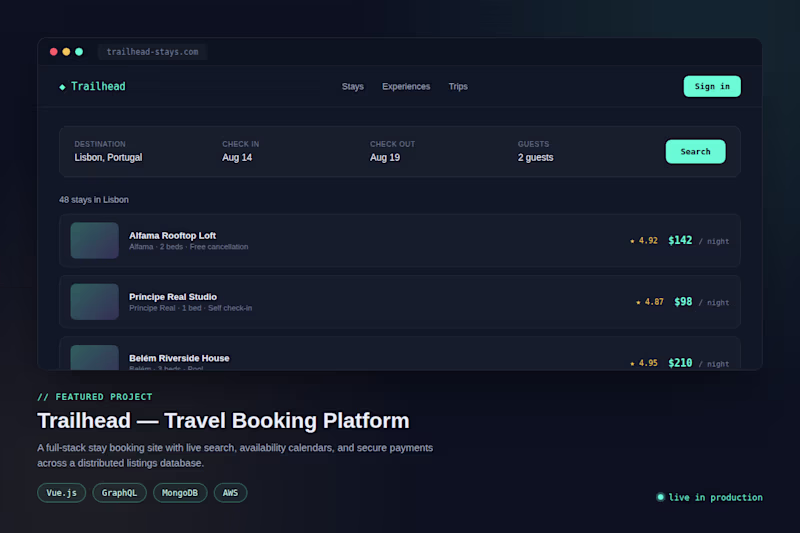Click the star icon beside rating 4.92

click(x=632, y=241)
